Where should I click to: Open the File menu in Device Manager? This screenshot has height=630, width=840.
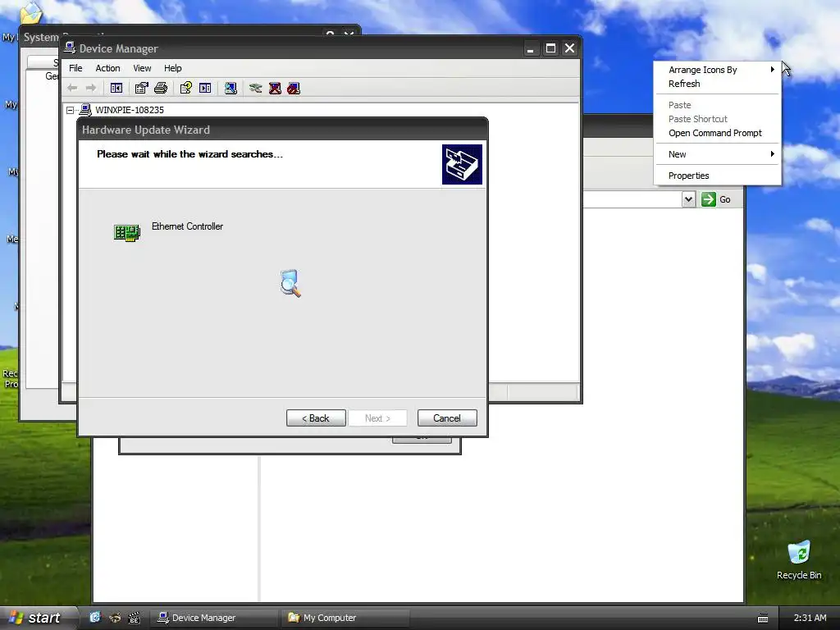pyautogui.click(x=75, y=68)
